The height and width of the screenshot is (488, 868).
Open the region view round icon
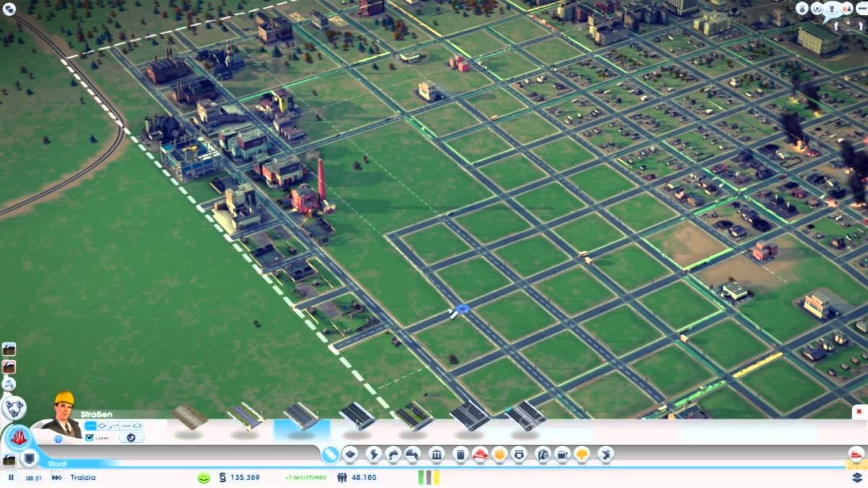[x=15, y=408]
